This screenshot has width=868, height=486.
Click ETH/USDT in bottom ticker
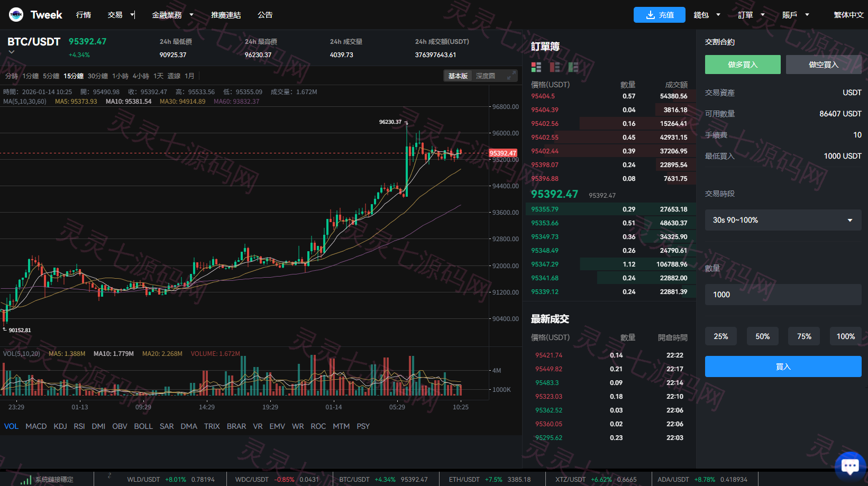pos(464,480)
